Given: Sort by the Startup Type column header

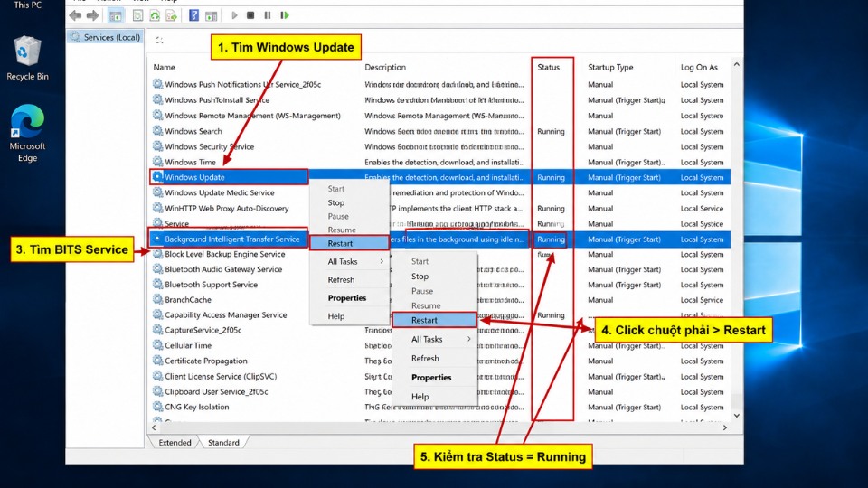Looking at the screenshot, I should coord(610,67).
